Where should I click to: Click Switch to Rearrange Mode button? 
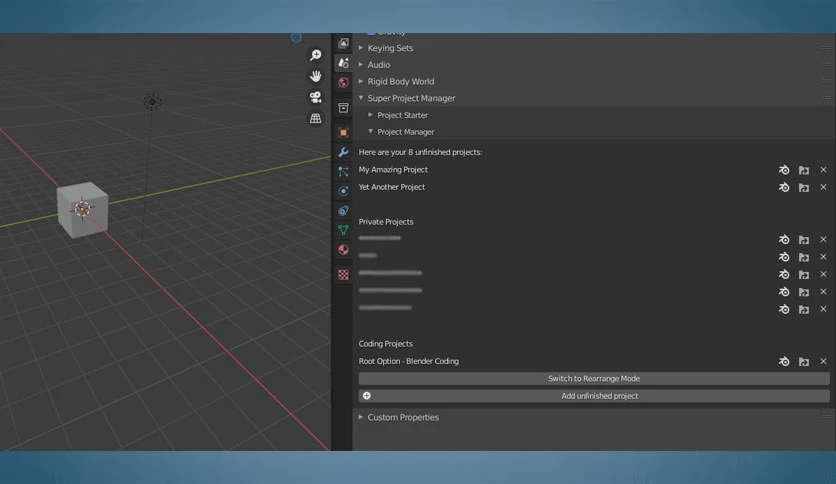tap(594, 378)
